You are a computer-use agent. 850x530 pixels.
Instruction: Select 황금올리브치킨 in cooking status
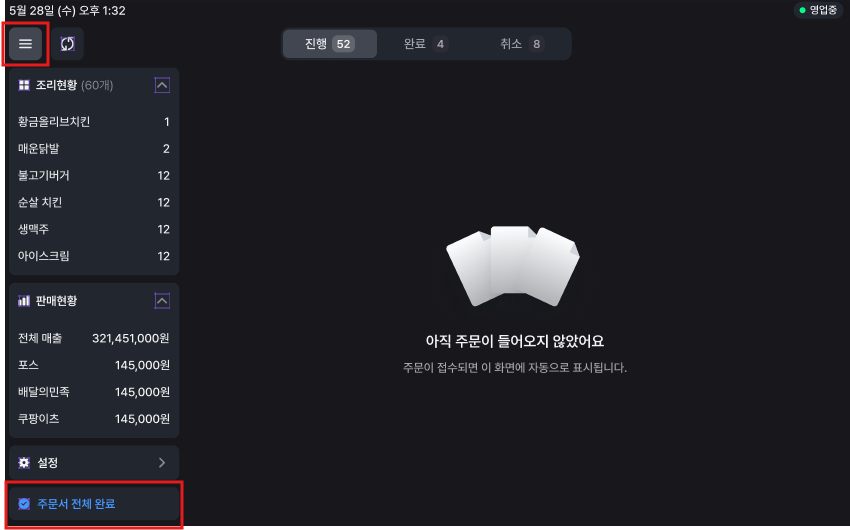93,122
